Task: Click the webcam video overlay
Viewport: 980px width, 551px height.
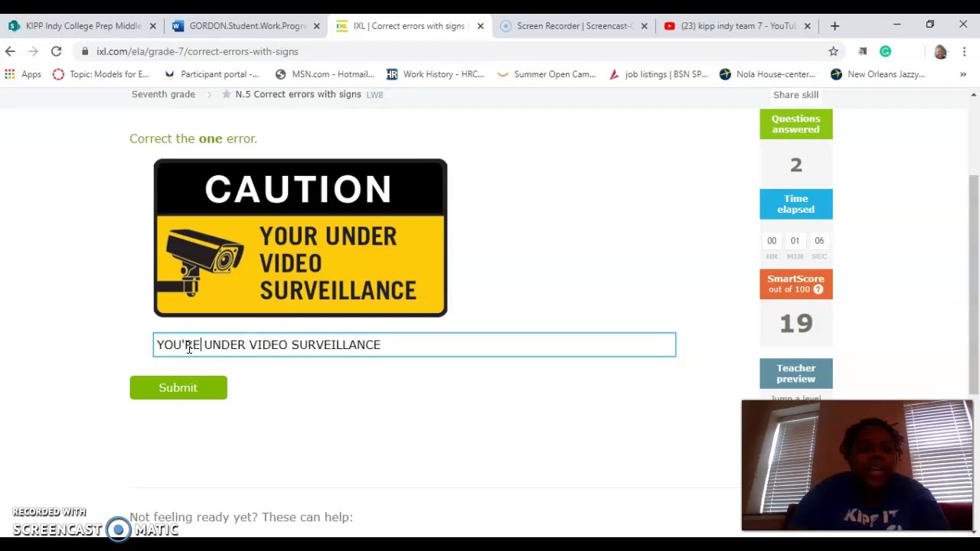Action: [857, 465]
